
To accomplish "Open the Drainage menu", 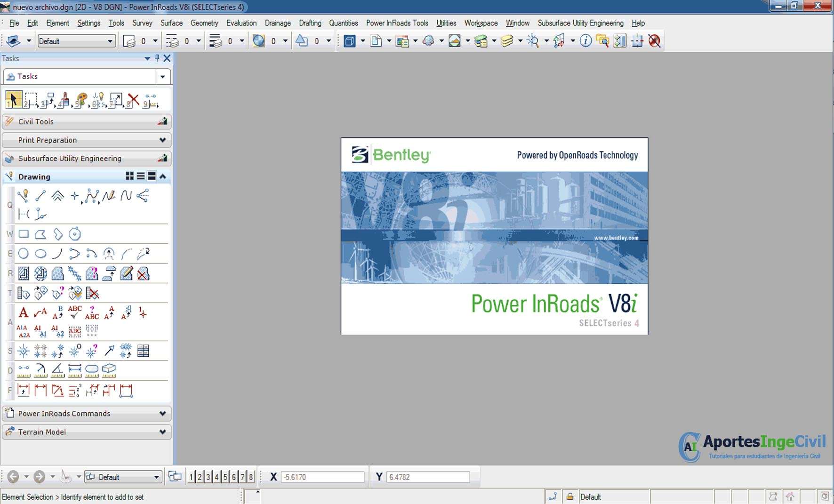I will point(277,23).
